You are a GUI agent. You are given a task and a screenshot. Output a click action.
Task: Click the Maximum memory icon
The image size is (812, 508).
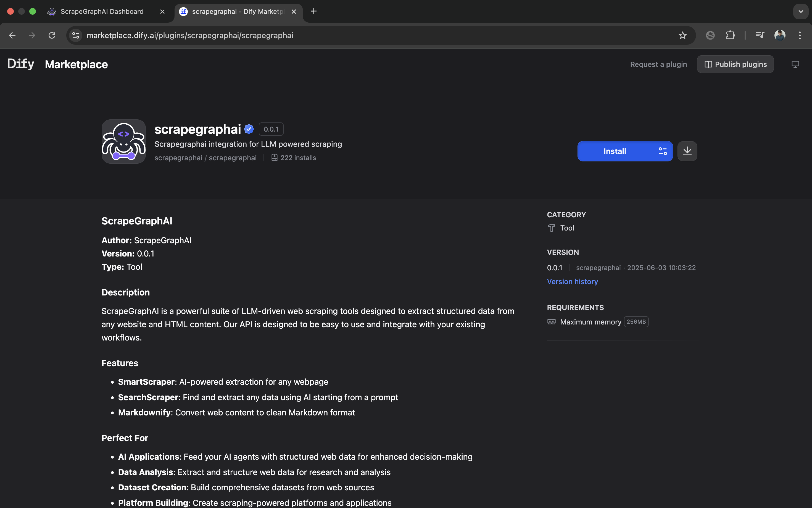point(551,322)
